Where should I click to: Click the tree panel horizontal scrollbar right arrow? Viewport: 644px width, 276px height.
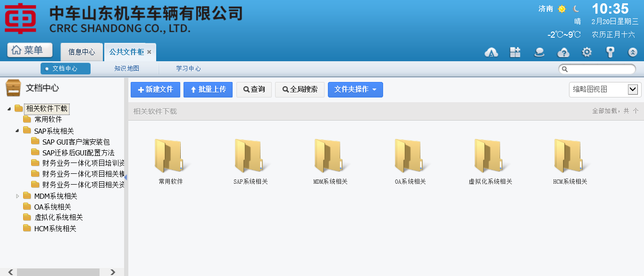[x=112, y=272]
